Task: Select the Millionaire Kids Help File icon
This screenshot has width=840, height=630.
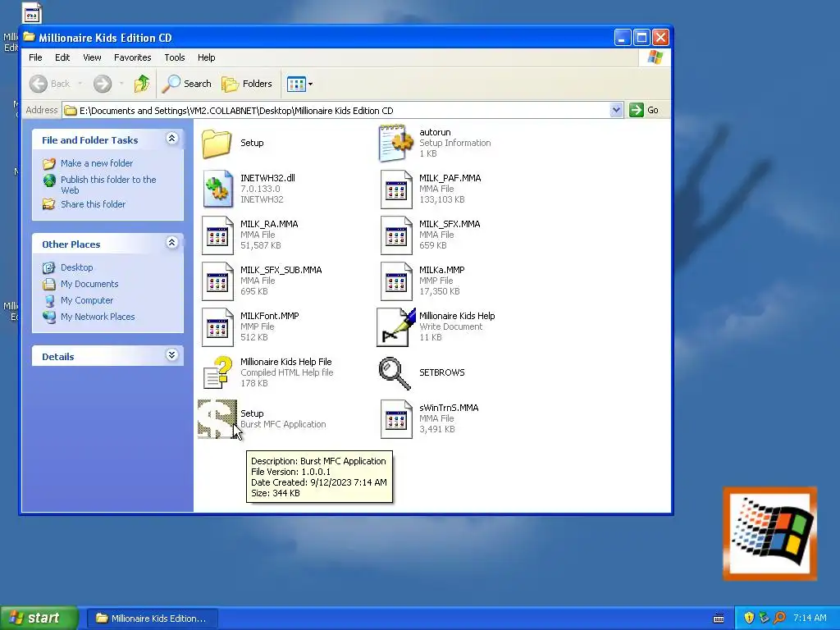Action: coord(217,373)
